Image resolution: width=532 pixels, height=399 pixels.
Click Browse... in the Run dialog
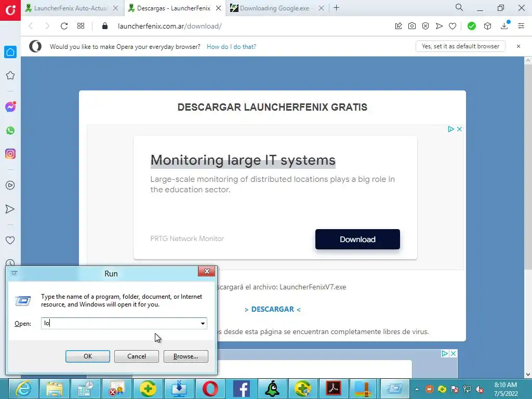tap(185, 356)
